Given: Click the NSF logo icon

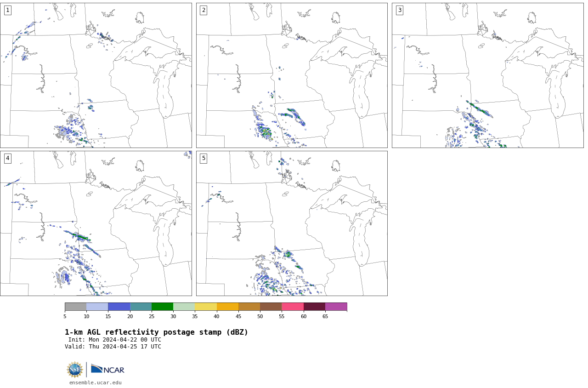Looking at the screenshot, I should 74,370.
